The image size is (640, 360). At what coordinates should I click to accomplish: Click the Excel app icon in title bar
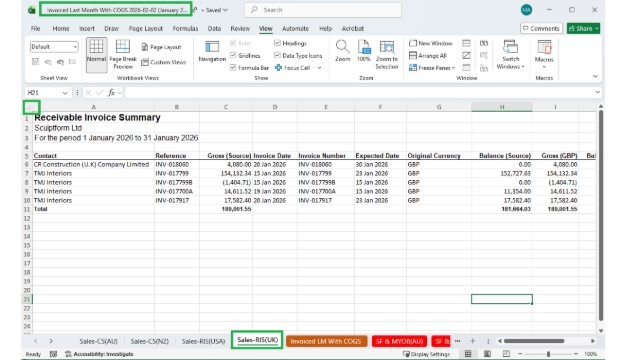pyautogui.click(x=31, y=10)
